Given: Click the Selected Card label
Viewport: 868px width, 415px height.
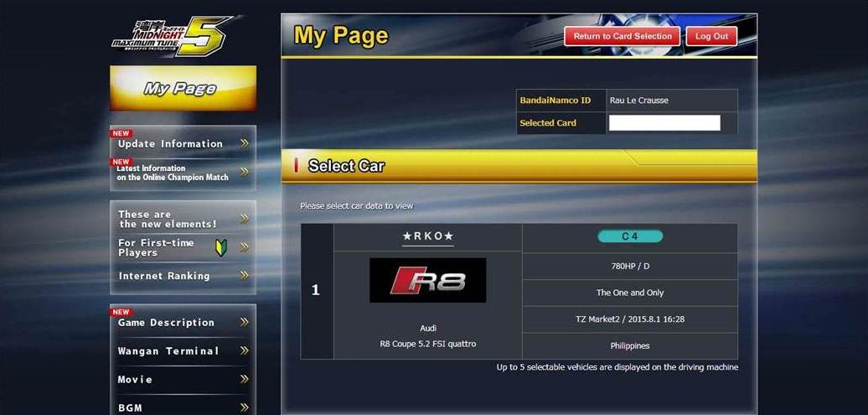Looking at the screenshot, I should 548,123.
